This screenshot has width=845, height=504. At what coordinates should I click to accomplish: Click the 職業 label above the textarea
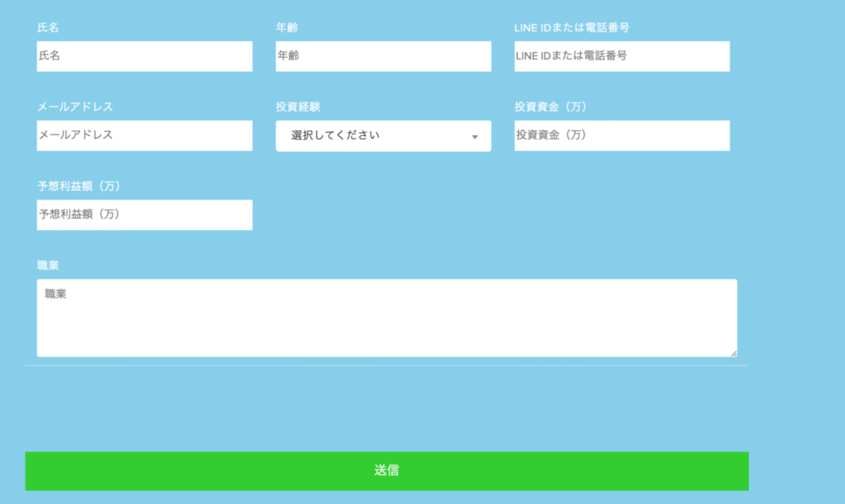click(x=40, y=265)
